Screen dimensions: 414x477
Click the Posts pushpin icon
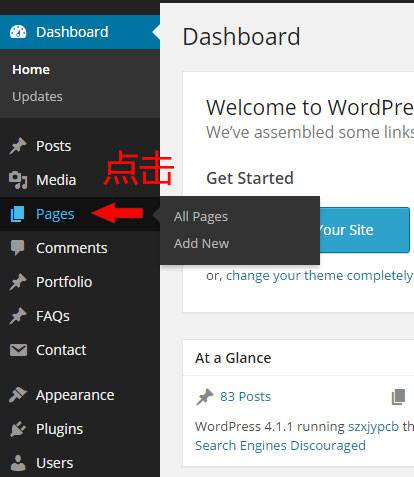click(x=18, y=146)
